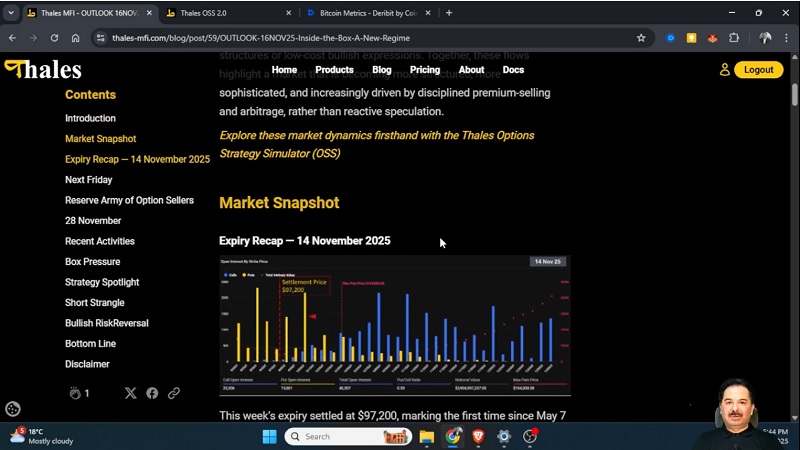Go to the Pricing menu item

tap(425, 70)
